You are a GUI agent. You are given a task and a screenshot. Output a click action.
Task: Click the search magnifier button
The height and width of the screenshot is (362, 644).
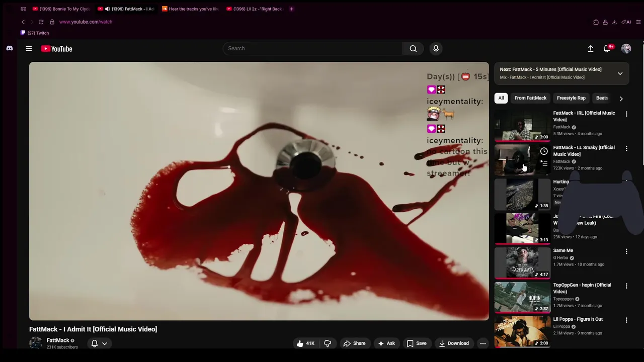(x=413, y=48)
